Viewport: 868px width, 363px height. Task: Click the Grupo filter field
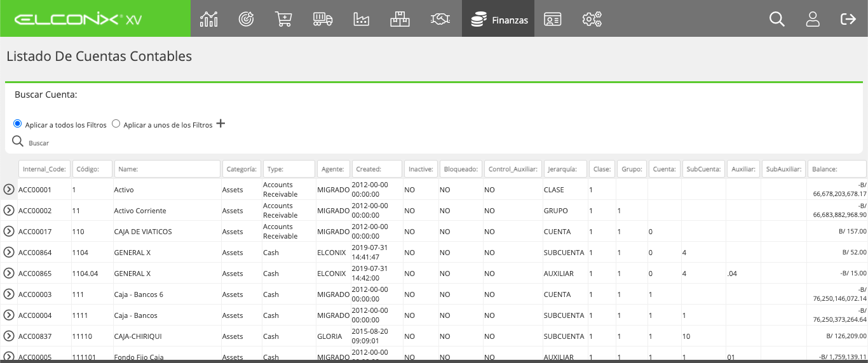pyautogui.click(x=632, y=169)
